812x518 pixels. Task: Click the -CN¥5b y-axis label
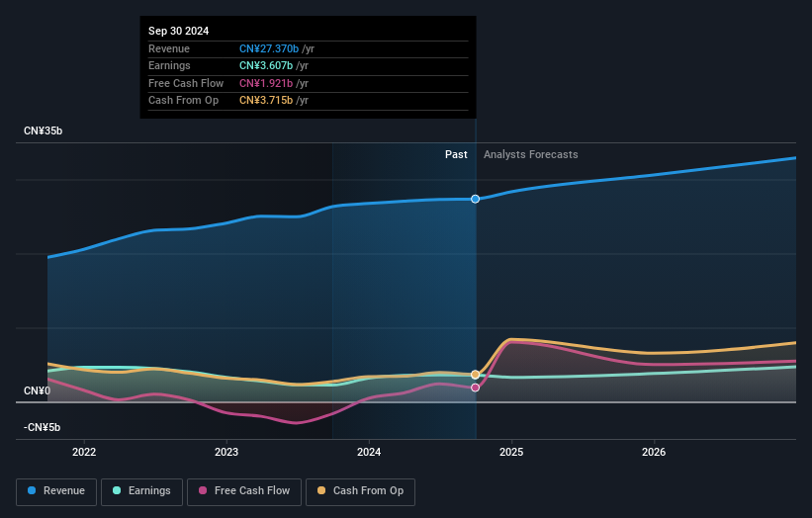click(42, 427)
